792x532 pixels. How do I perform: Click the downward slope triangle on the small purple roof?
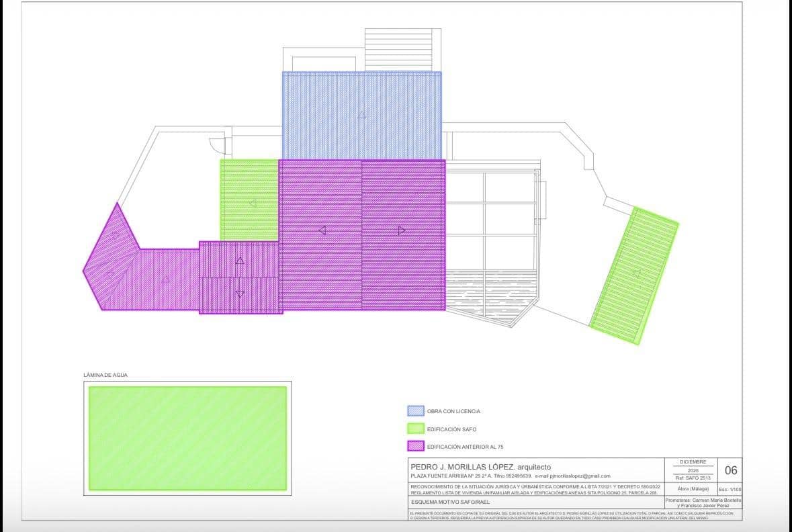(x=240, y=294)
